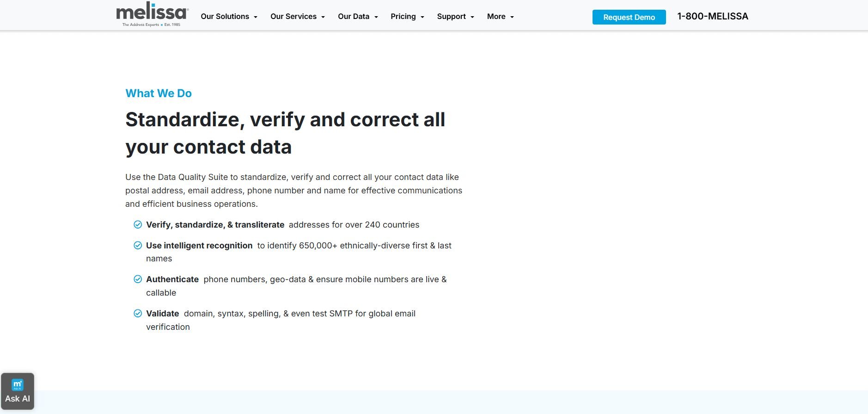
Task: Click checkmark icon beside Authenticate
Action: click(138, 279)
